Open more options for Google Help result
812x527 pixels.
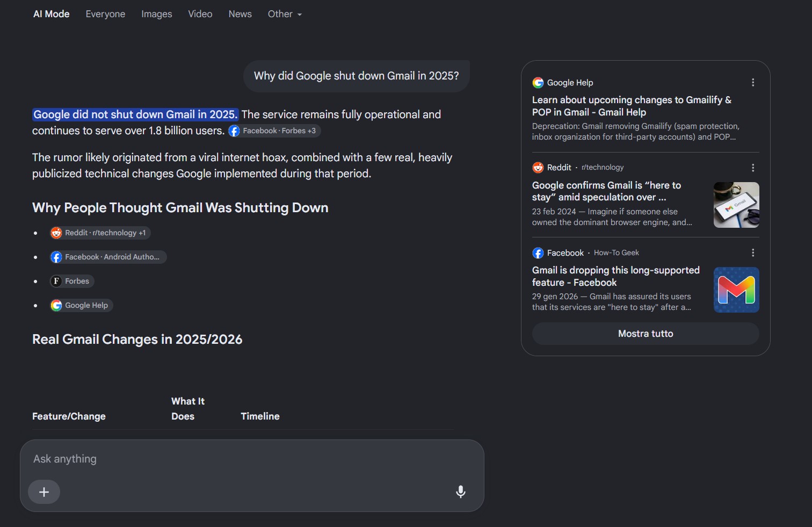pos(753,82)
